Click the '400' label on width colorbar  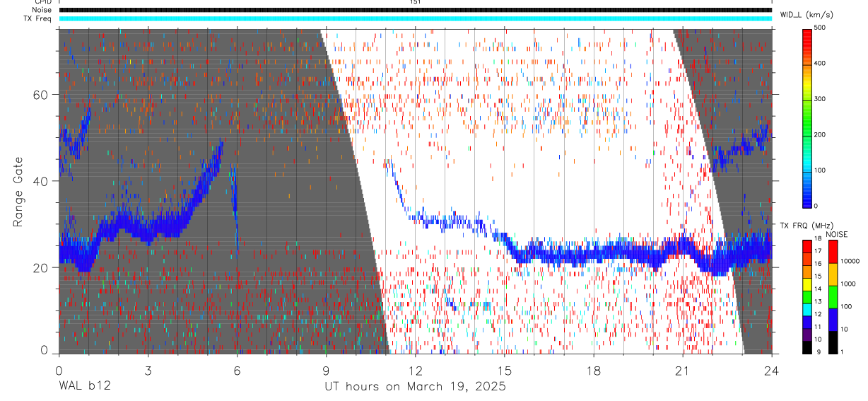[821, 63]
